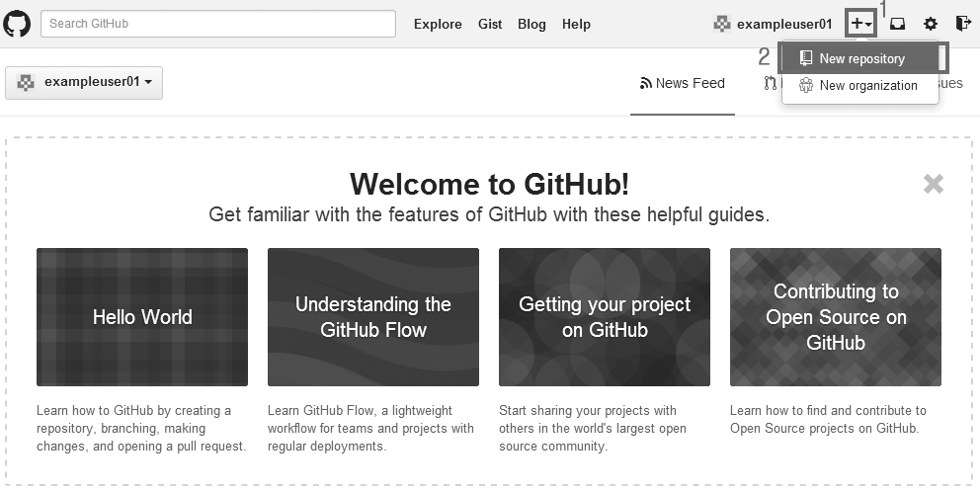This screenshot has height=492, width=980.
Task: Go to the Blog link
Action: pyautogui.click(x=531, y=24)
